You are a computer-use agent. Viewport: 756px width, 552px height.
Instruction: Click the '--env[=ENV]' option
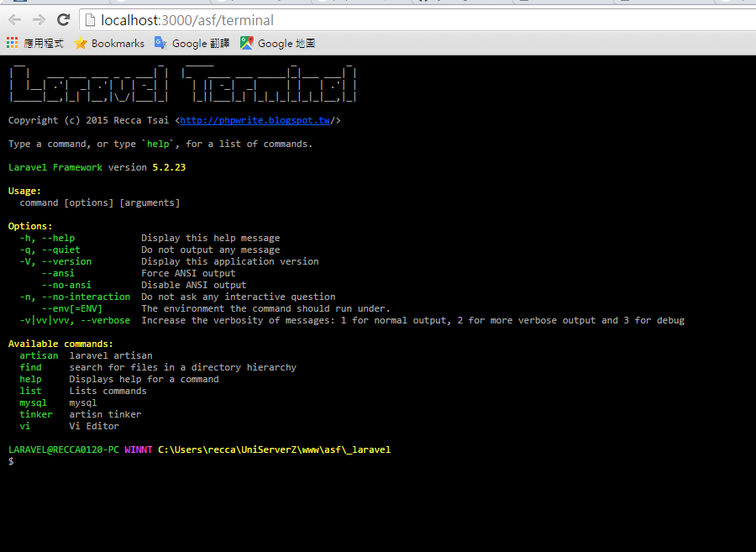pos(72,308)
